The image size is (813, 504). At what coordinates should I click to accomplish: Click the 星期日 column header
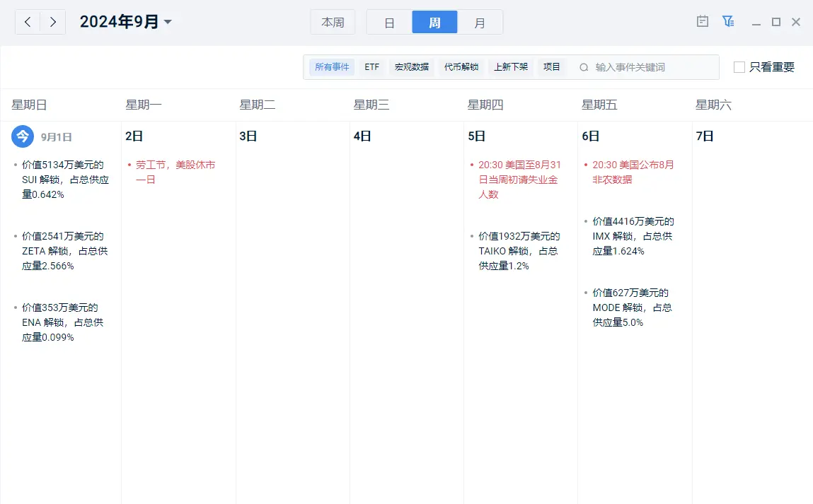coord(29,105)
